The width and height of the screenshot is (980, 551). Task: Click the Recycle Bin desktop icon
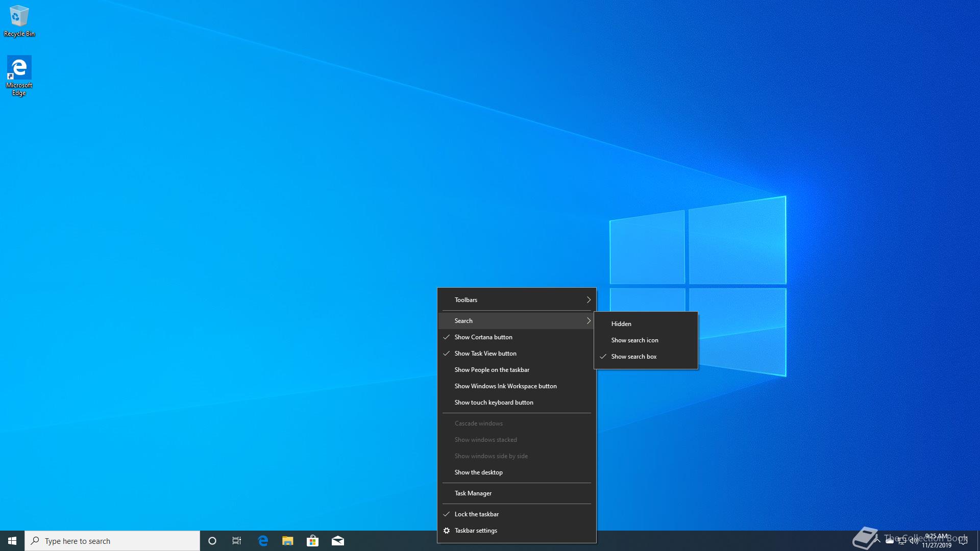click(19, 20)
